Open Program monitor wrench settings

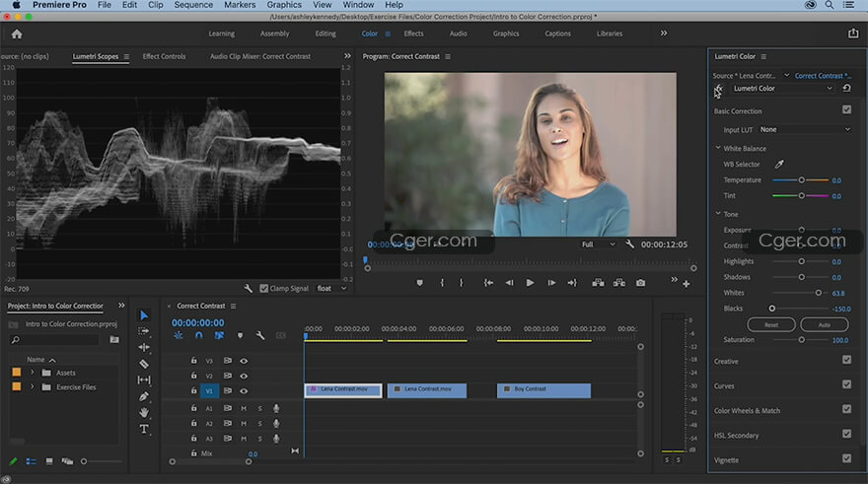click(x=629, y=243)
